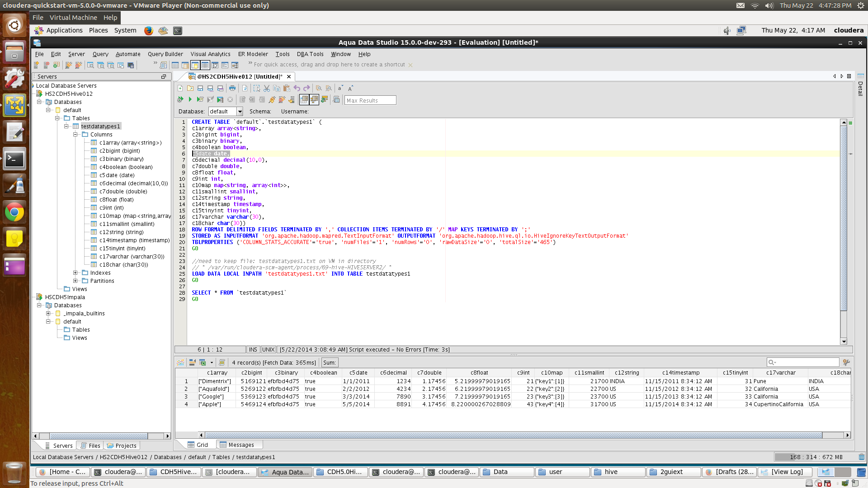The height and width of the screenshot is (488, 868).
Task: Expand the Indexes folder in tree
Action: (75, 273)
